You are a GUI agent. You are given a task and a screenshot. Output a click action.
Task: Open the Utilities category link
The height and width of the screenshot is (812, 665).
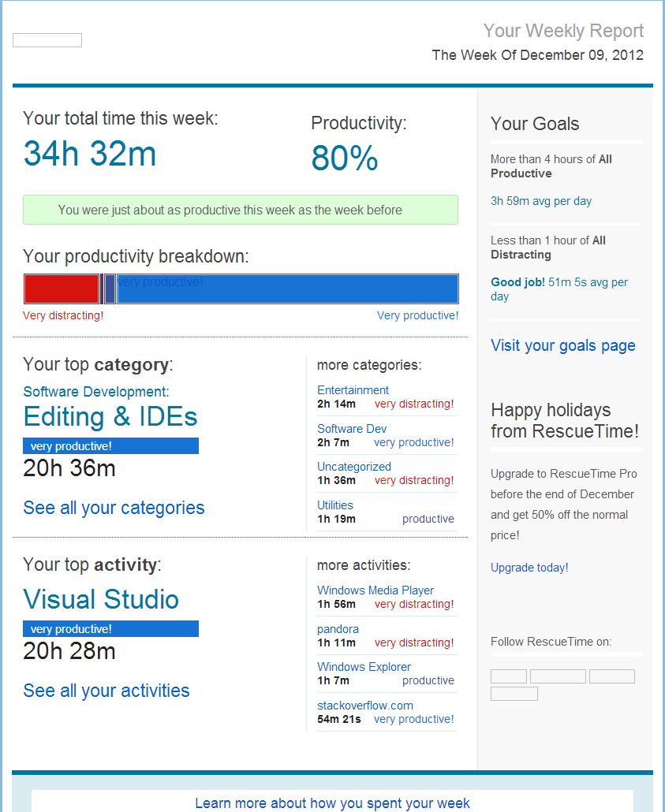[x=334, y=505]
